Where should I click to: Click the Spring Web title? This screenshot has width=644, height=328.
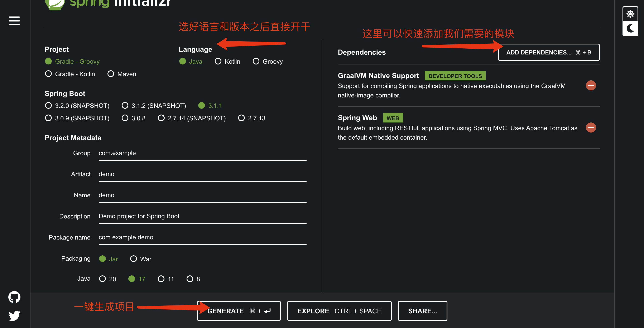pos(357,118)
